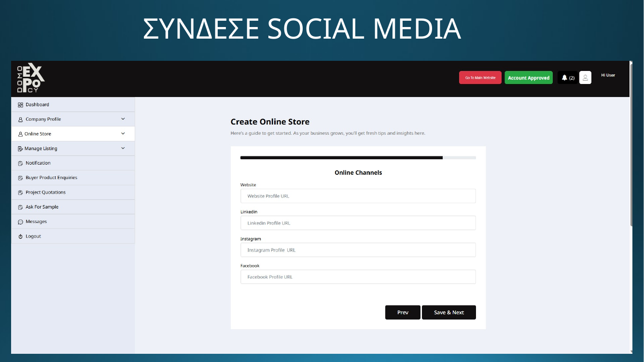644x362 pixels.
Task: Click Go To Main Website button
Action: click(480, 78)
